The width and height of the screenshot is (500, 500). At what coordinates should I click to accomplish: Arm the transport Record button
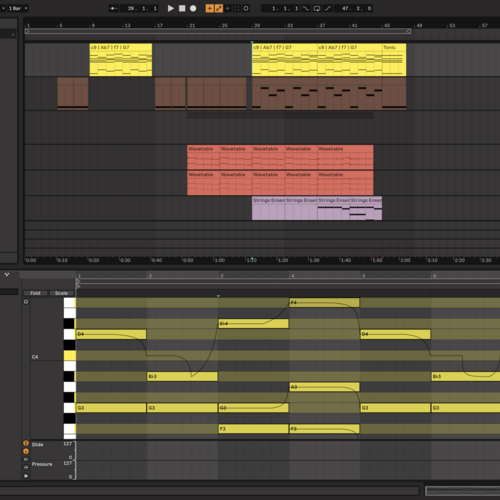(x=193, y=8)
